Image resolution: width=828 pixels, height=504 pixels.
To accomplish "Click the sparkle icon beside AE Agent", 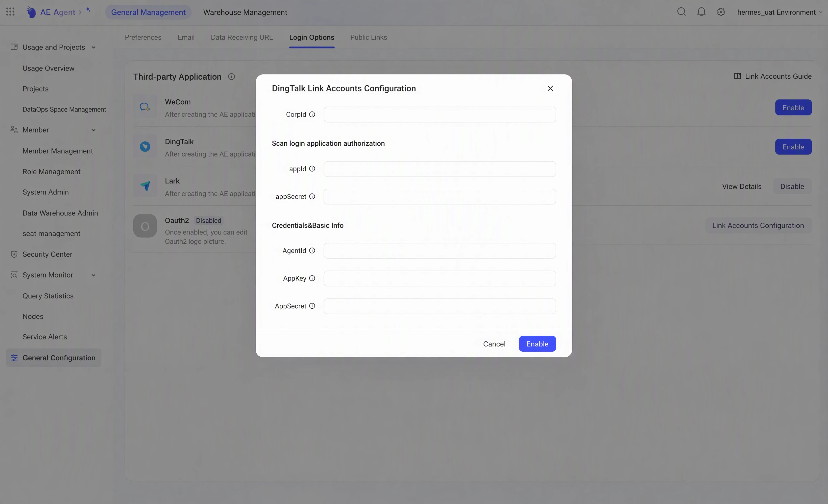I will [x=88, y=10].
